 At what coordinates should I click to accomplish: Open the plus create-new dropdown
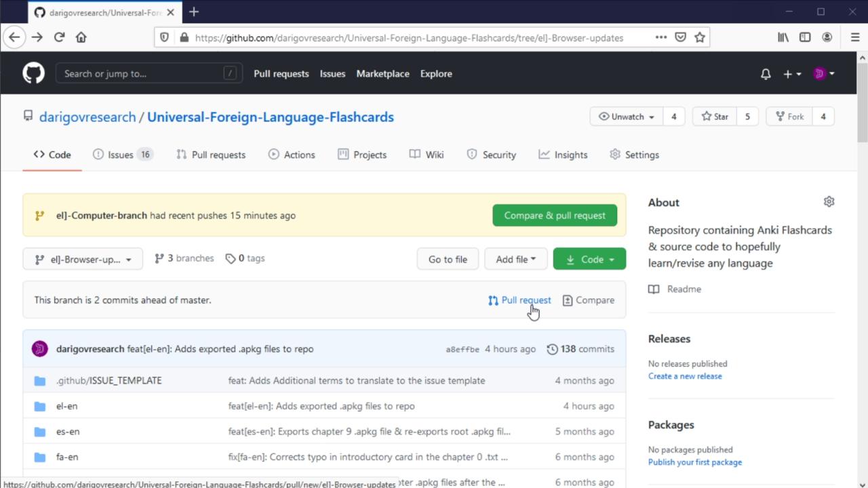click(792, 74)
